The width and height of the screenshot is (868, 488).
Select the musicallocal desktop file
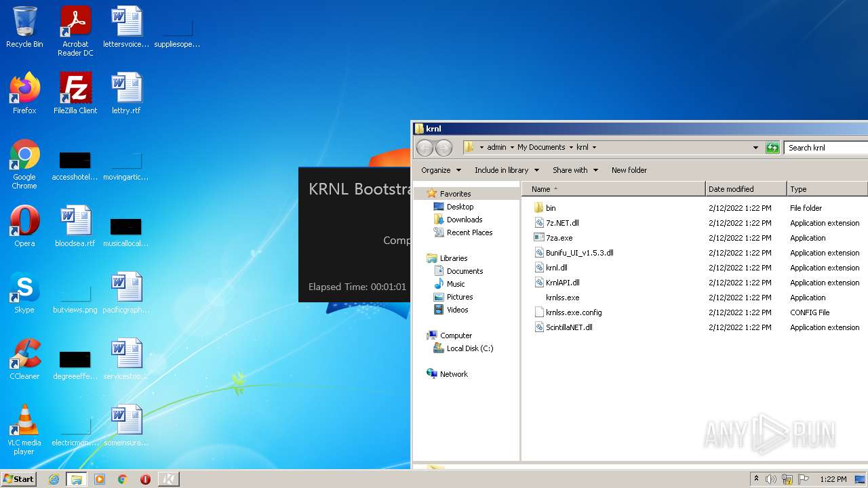click(x=126, y=232)
